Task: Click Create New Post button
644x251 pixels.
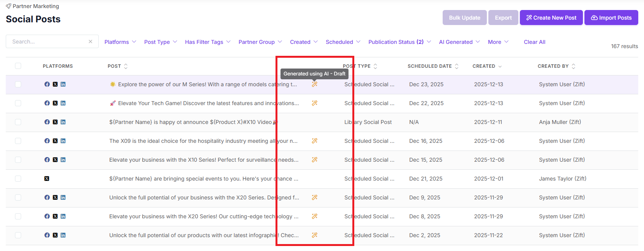Action: click(551, 18)
